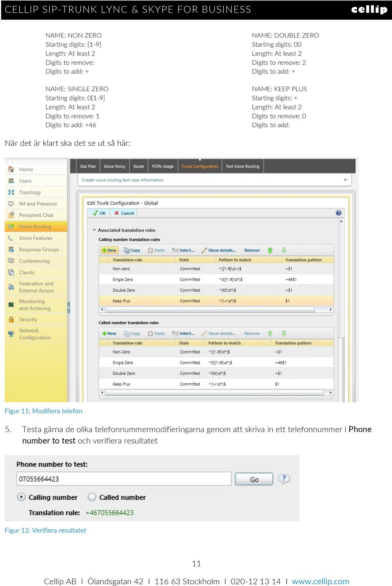Click Paste in called number rules toolbar
392x586 pixels.
[x=156, y=333]
